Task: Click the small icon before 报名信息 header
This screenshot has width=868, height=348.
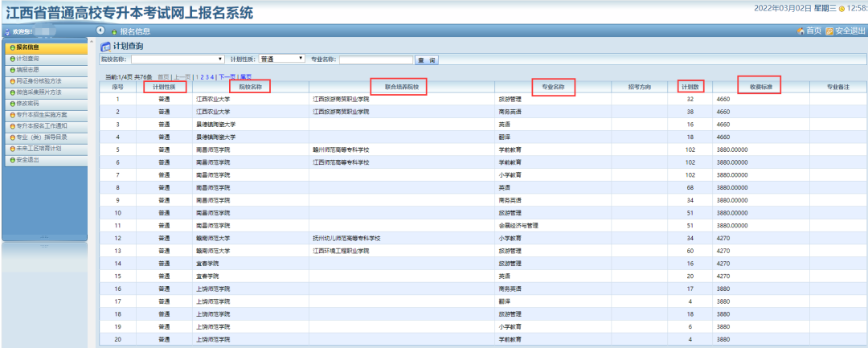Action: [114, 31]
